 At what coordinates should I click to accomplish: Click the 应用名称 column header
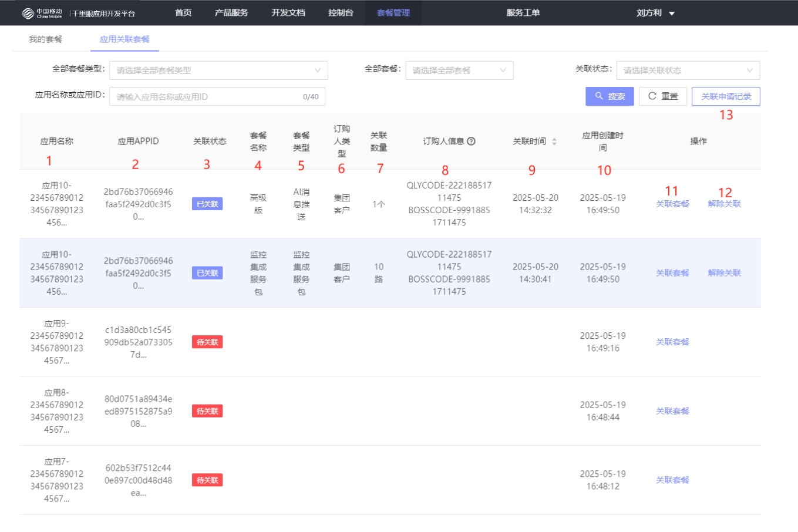57,142
